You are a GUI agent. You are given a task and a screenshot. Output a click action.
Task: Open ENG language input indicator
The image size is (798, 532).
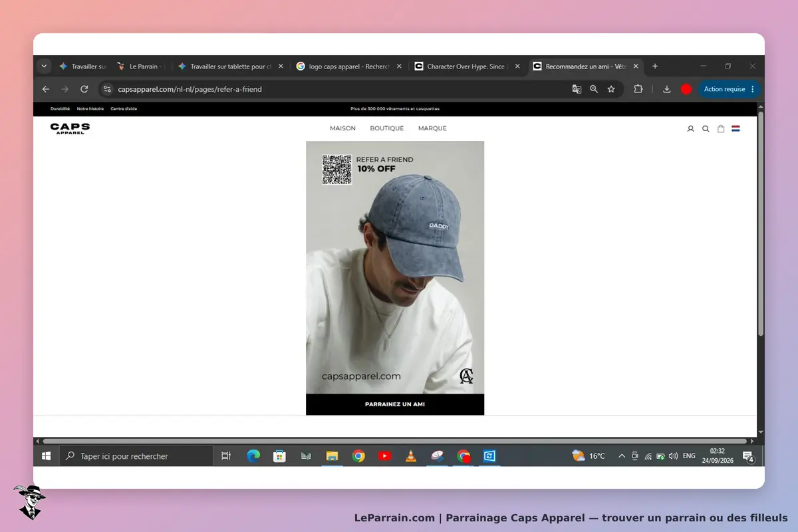689,456
